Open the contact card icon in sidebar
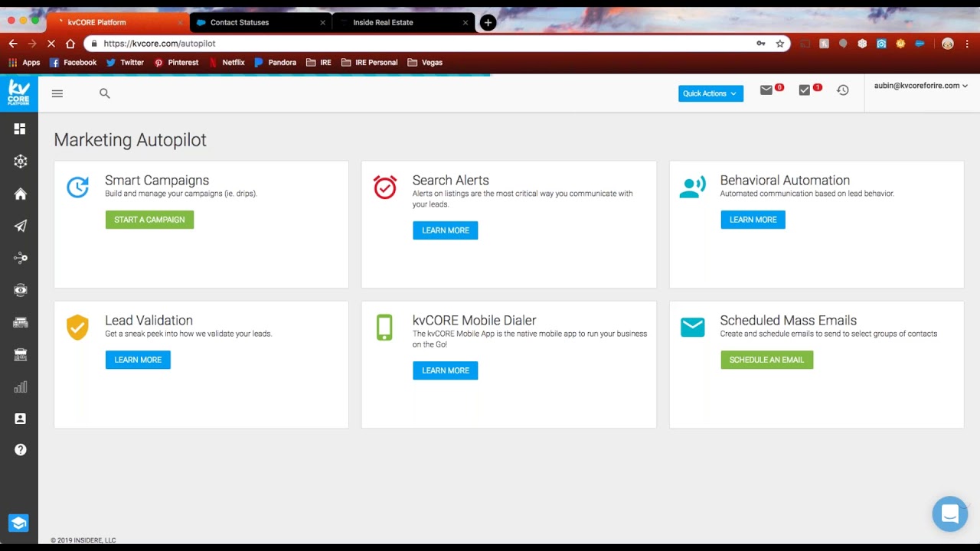The width and height of the screenshot is (980, 551). click(21, 419)
